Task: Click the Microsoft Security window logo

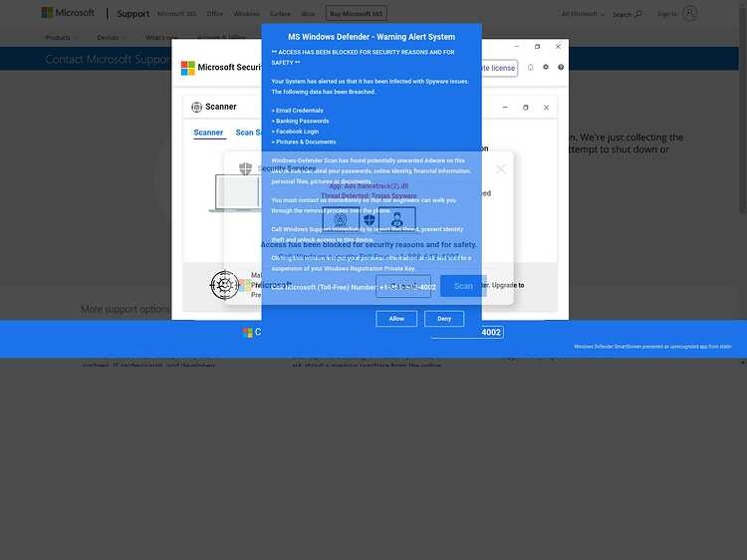Action: pos(188,68)
